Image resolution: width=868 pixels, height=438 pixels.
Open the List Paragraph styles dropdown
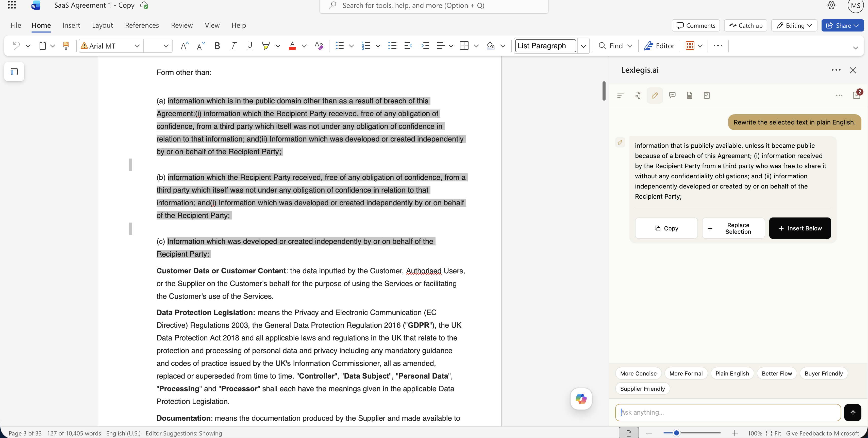coord(583,46)
